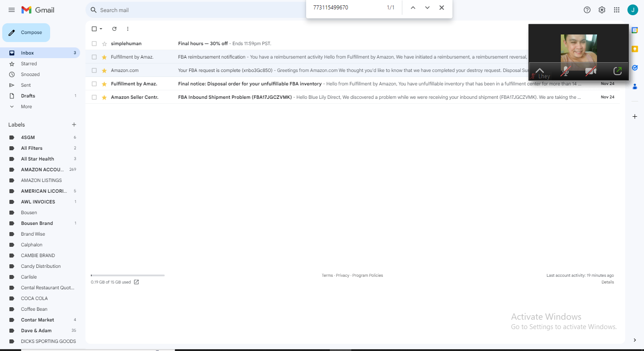This screenshot has width=644, height=351.
Task: Open the Privacy link
Action: point(342,275)
